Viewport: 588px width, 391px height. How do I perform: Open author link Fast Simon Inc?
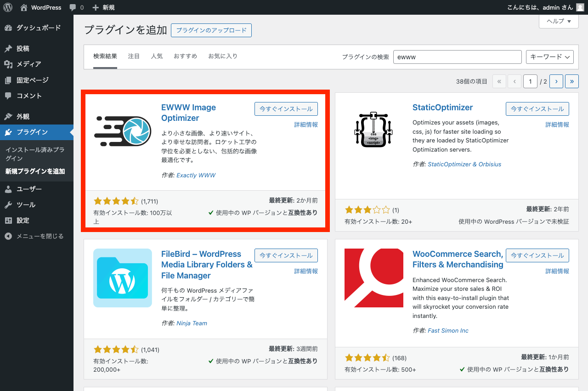[x=448, y=330]
